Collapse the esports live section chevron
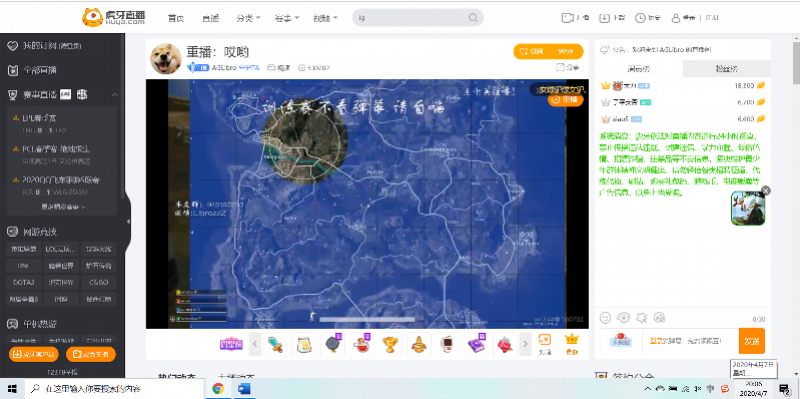 (x=114, y=94)
